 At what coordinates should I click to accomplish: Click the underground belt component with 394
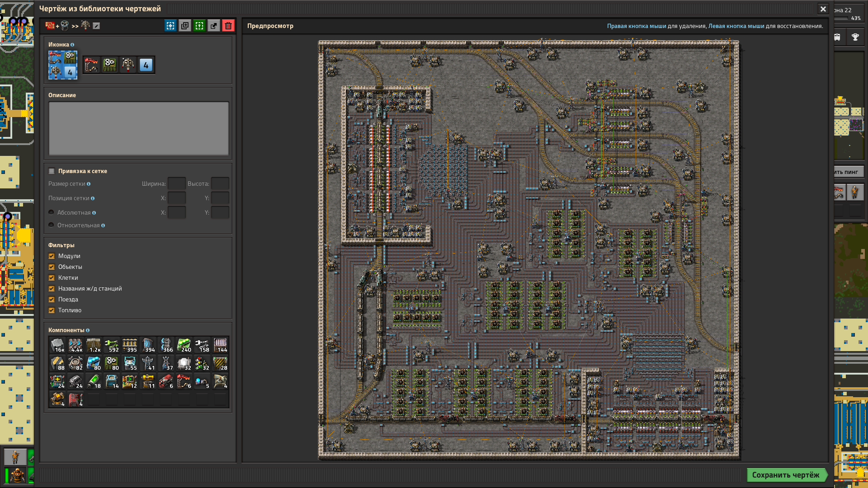pyautogui.click(x=148, y=345)
